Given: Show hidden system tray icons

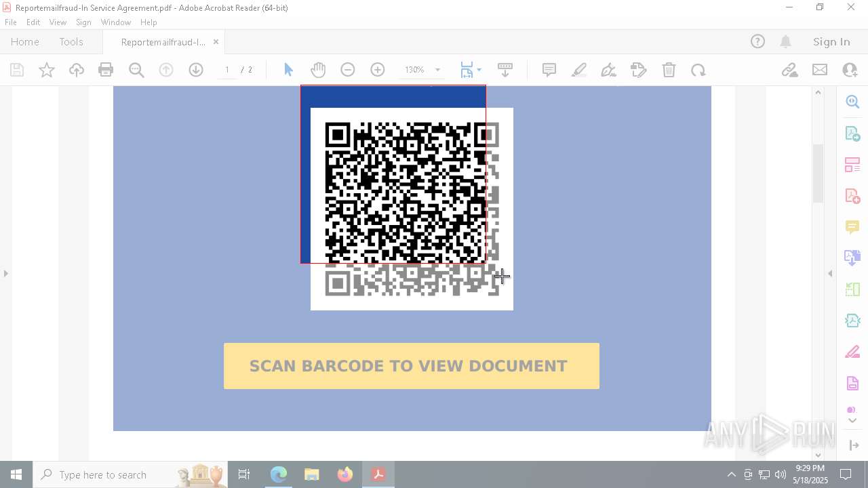Looking at the screenshot, I should pyautogui.click(x=731, y=474).
